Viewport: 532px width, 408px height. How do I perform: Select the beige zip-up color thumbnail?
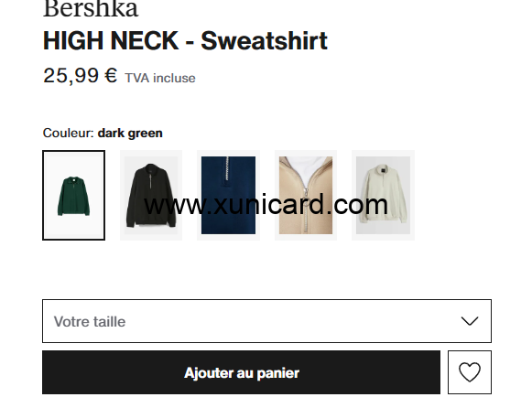(x=306, y=195)
